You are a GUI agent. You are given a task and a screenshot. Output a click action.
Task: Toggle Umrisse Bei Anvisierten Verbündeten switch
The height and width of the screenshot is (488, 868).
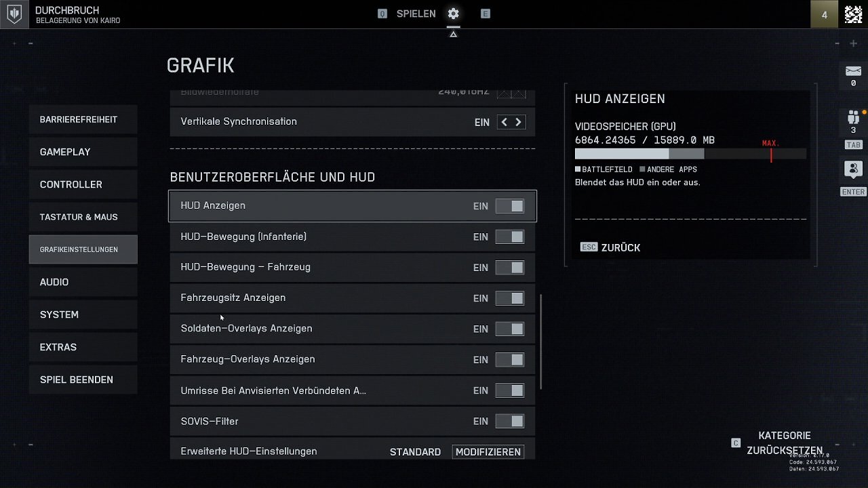(510, 390)
